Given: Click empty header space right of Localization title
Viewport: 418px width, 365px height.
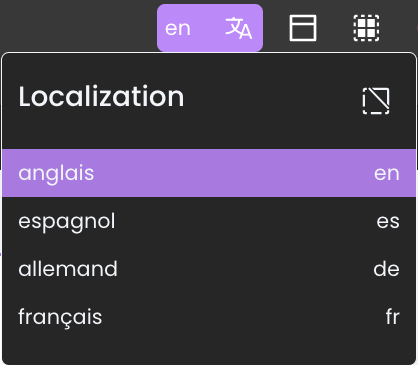Looking at the screenshot, I should [x=272, y=98].
